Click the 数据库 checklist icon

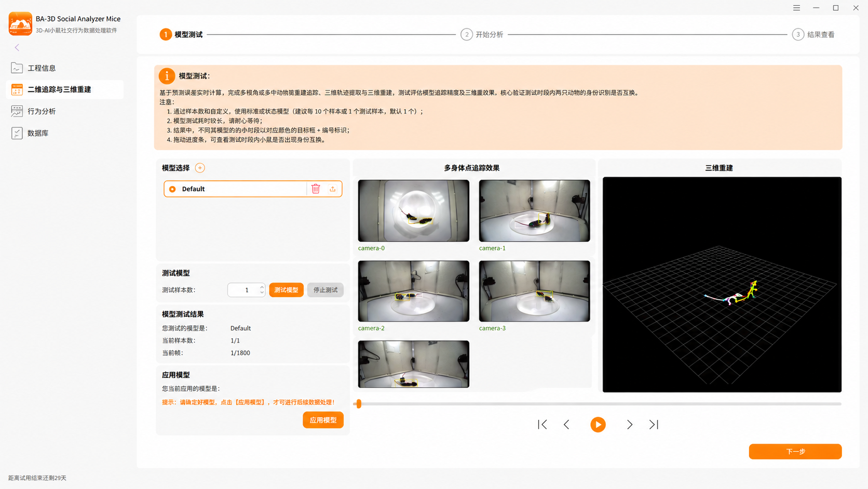pos(17,133)
